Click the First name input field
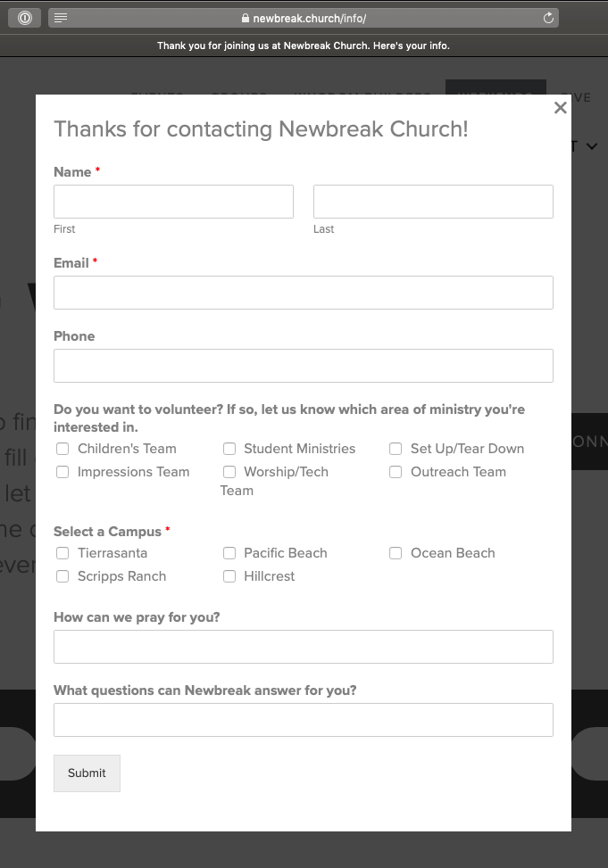This screenshot has width=608, height=868. click(x=173, y=201)
